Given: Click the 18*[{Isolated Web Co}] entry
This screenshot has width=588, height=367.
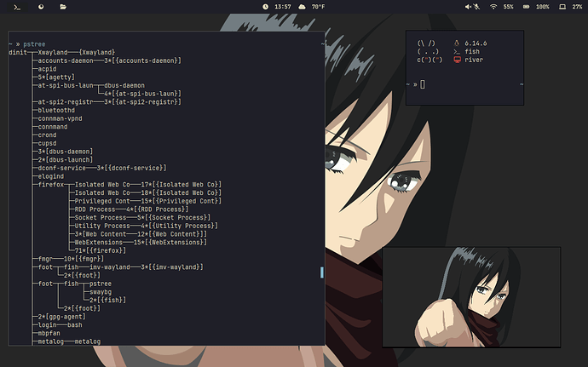Looking at the screenshot, I should pos(182,192).
